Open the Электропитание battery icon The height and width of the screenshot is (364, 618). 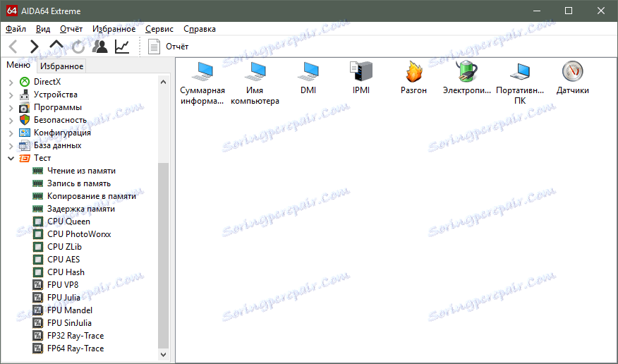466,71
